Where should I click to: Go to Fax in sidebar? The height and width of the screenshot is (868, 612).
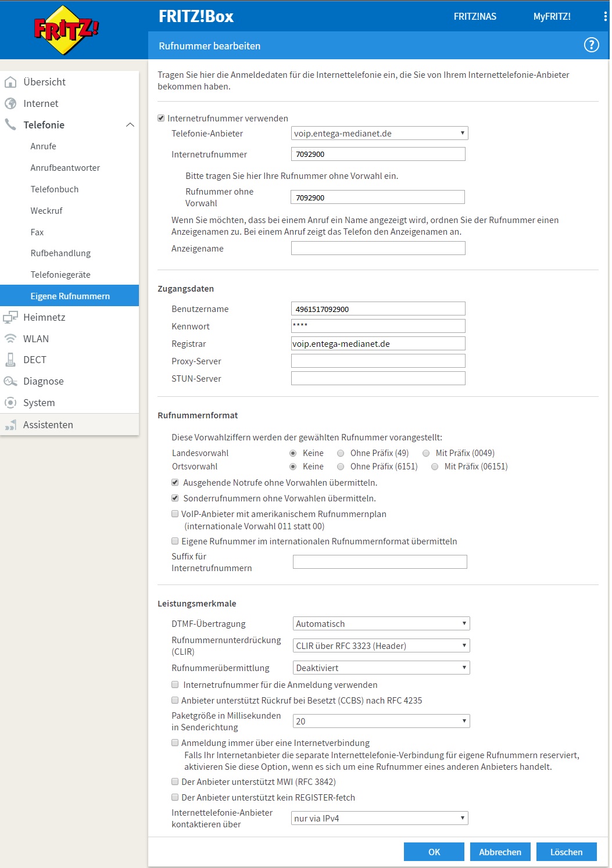coord(37,232)
